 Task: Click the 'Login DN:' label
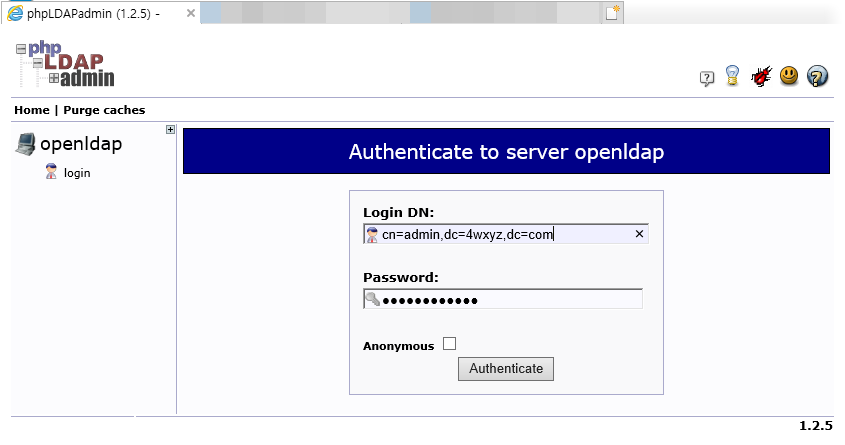(398, 212)
